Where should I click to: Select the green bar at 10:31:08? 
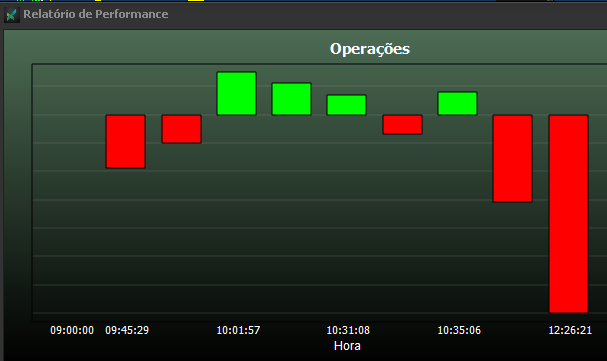click(346, 105)
